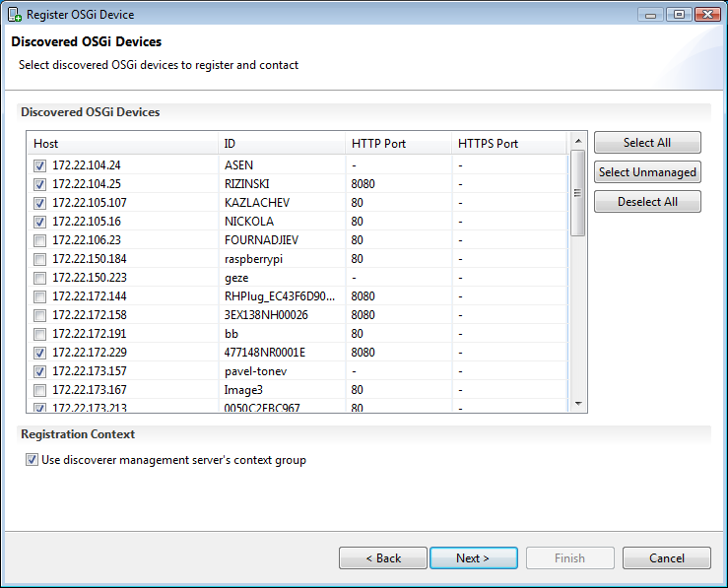Screen dimensions: 728x588
Task: Uncheck the 172.22.104.24 ASEN device checkbox
Action: pyautogui.click(x=40, y=165)
